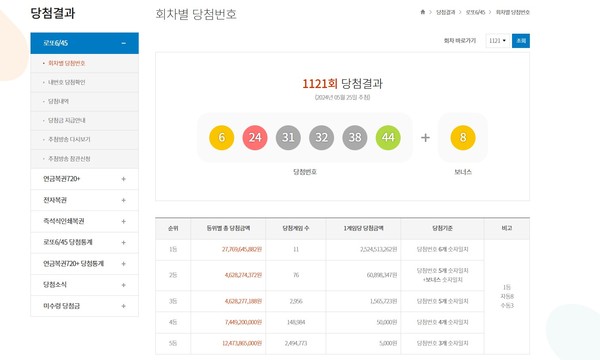
Task: Expand the 연금복권720+ sidebar menu
Action: click(x=124, y=179)
